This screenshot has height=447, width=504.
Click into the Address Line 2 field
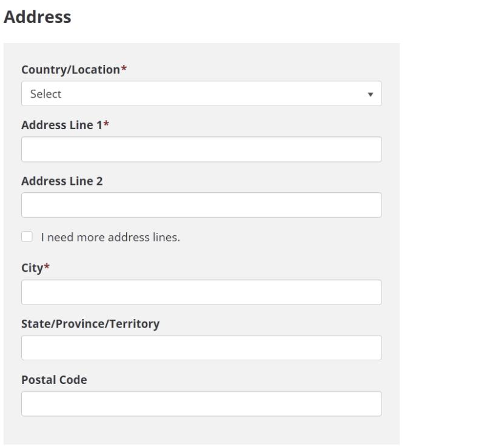201,205
